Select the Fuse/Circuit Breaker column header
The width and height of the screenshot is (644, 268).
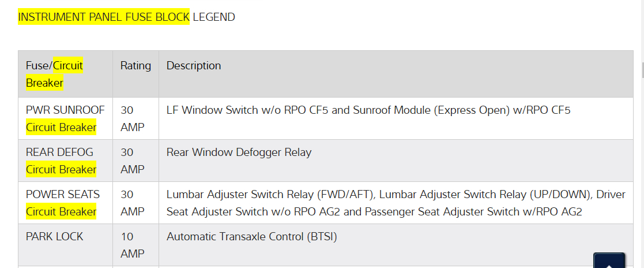tap(54, 74)
